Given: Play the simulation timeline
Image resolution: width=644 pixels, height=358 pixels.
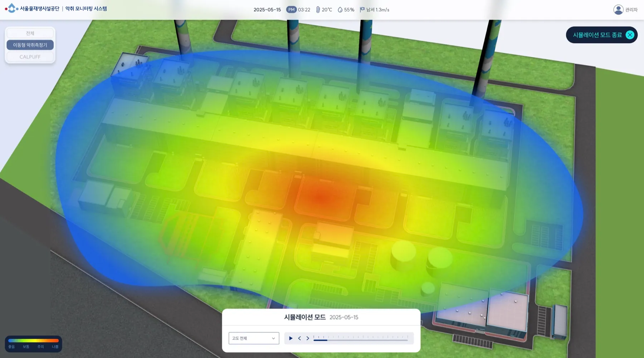Looking at the screenshot, I should tap(291, 338).
